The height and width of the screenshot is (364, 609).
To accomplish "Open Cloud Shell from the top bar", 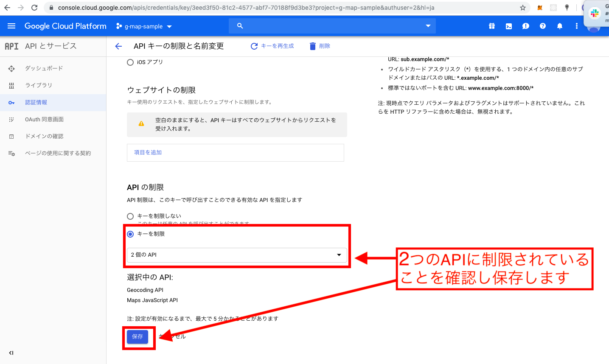I will pos(508,26).
